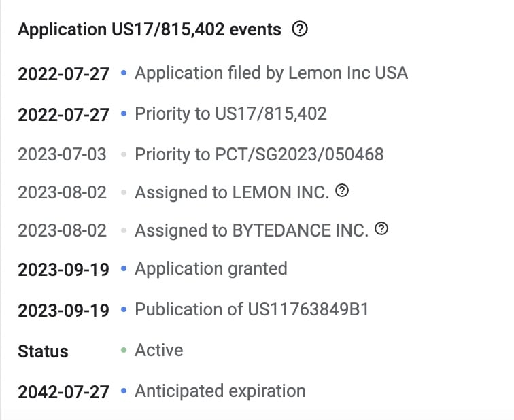This screenshot has height=420, width=514.
Task: Click the 2023-07-03 date
Action: 62,154
